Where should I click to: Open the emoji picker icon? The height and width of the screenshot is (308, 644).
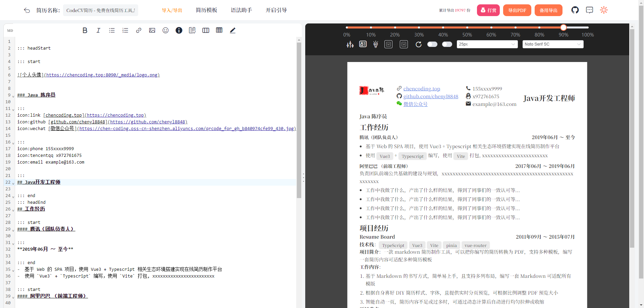point(165,30)
